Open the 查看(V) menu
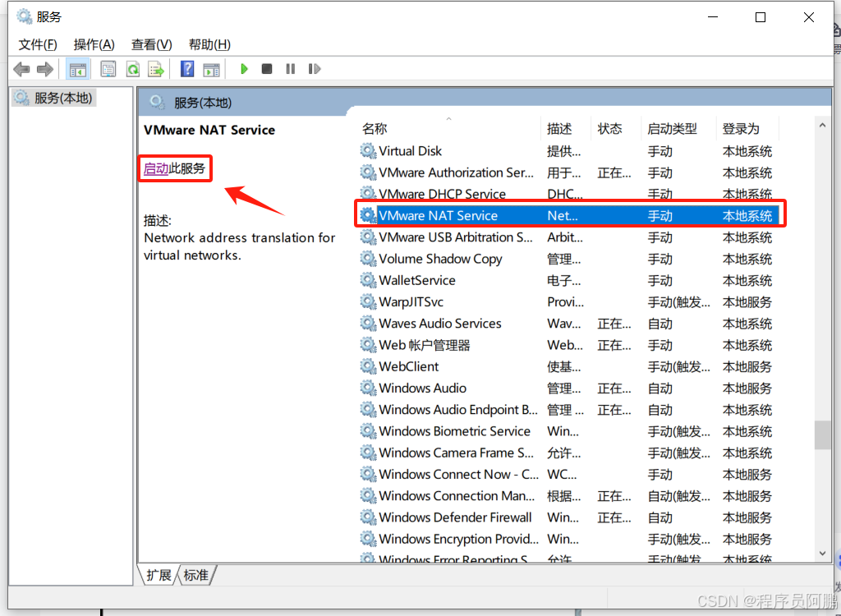The width and height of the screenshot is (841, 616). coord(152,44)
